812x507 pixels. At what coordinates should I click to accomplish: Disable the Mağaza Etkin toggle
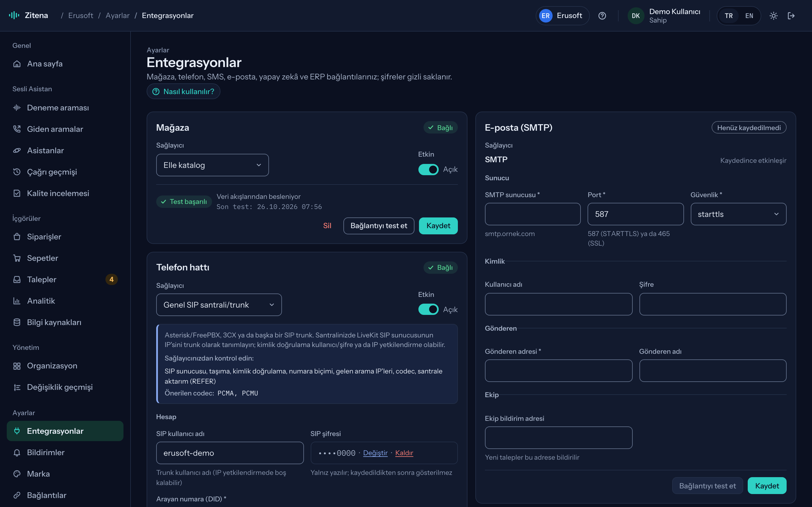coord(428,169)
